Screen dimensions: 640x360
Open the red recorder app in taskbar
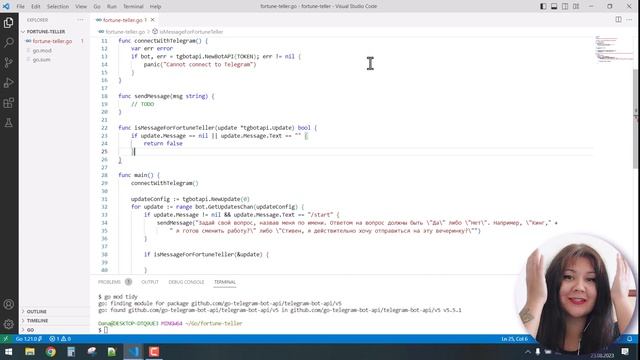(x=154, y=352)
